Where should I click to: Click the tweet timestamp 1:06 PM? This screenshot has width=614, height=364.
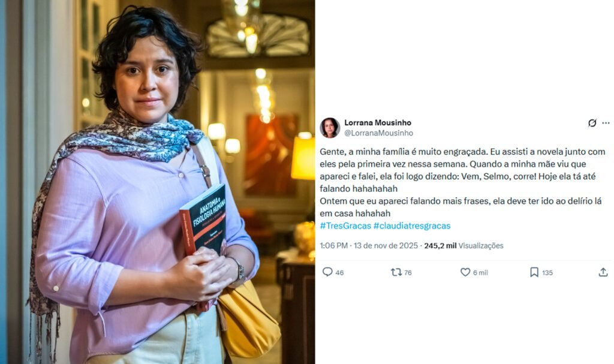click(333, 246)
